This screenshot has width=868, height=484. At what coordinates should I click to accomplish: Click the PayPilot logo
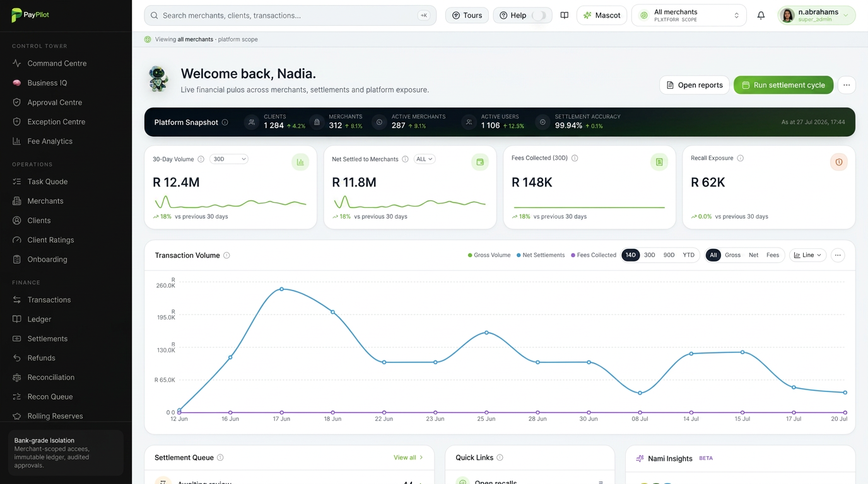click(30, 15)
